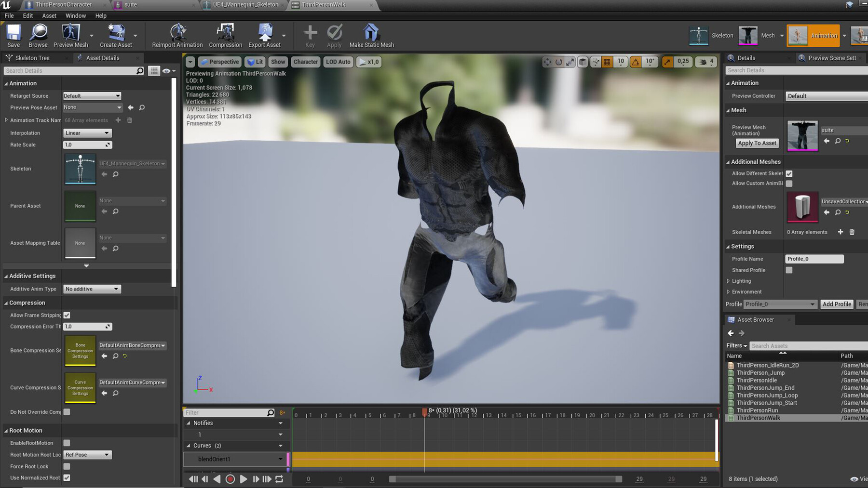Select the rotate gizmo mode icon
The width and height of the screenshot is (868, 488).
559,62
